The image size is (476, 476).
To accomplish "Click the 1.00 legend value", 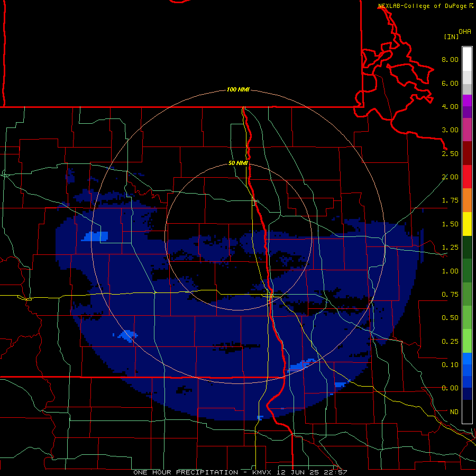I will 450,271.
